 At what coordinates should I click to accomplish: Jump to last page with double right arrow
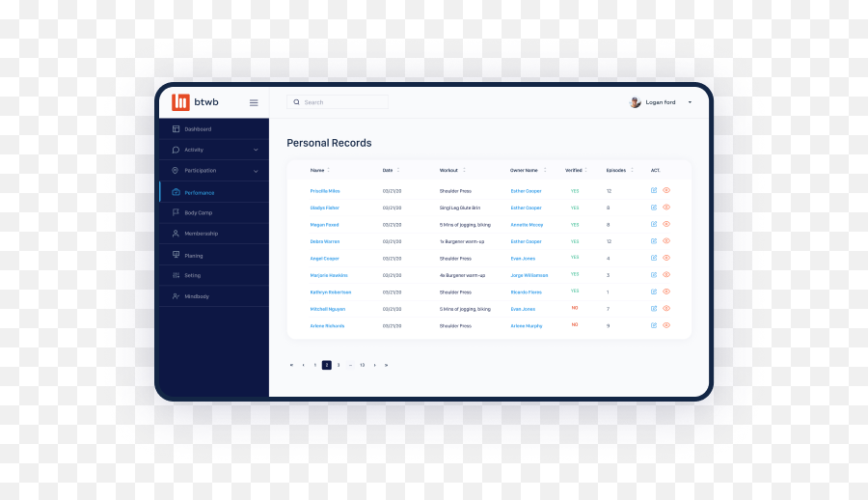[x=387, y=365]
